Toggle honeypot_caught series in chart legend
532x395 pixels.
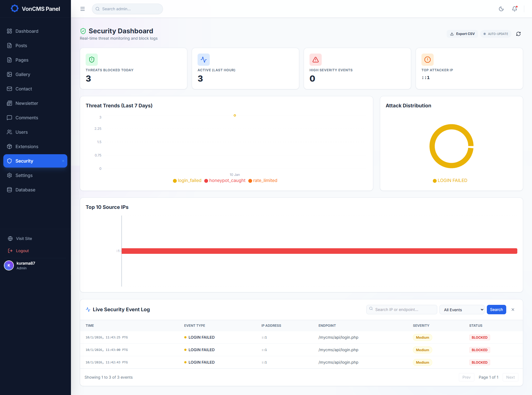[x=225, y=181]
